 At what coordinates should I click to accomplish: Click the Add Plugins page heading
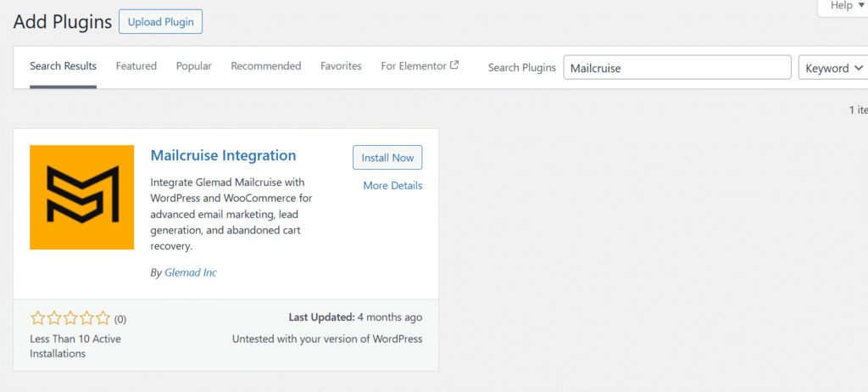pyautogui.click(x=63, y=22)
